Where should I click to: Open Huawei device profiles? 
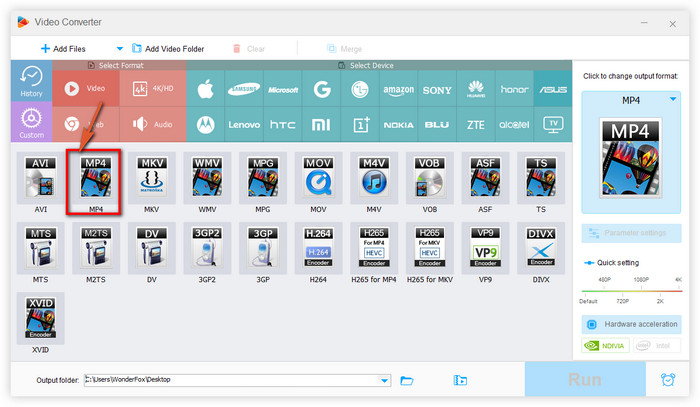tap(476, 89)
